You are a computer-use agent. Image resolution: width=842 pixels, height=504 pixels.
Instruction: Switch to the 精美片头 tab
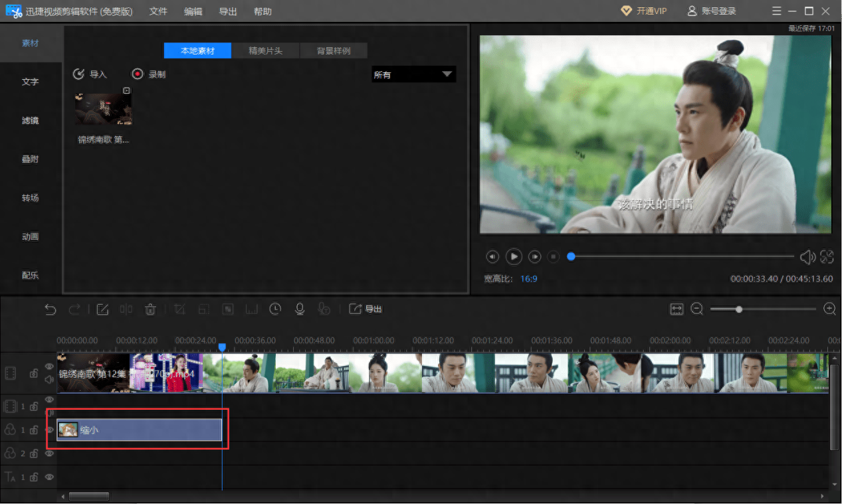tap(265, 51)
